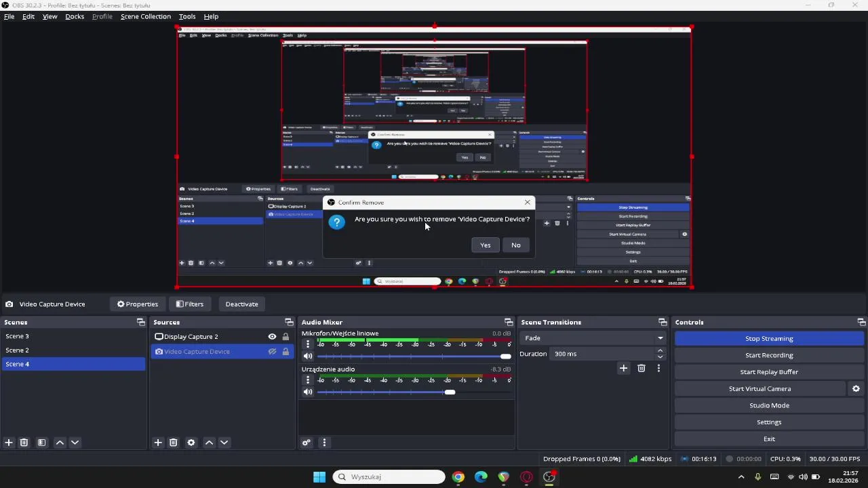Pop out the Scenes dock panel
Viewport: 868px width, 488px height.
tap(140, 323)
